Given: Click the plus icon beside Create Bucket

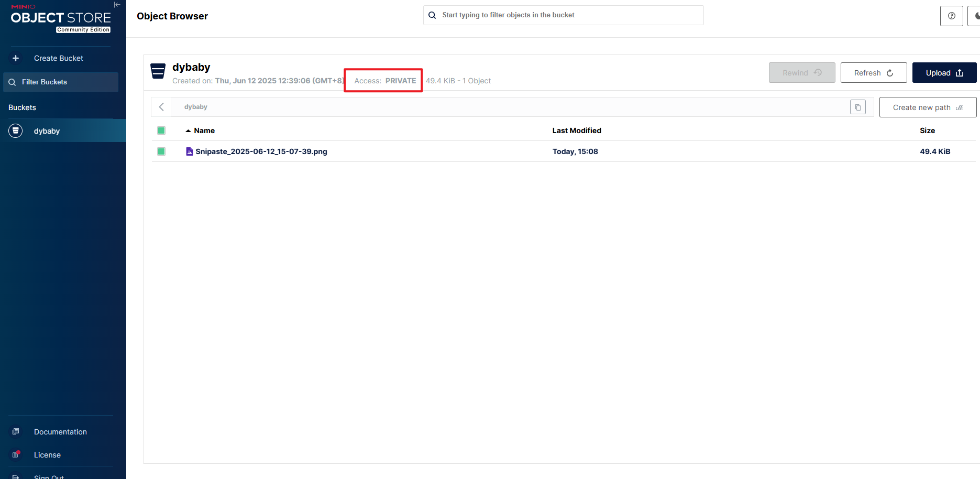Looking at the screenshot, I should (x=16, y=58).
